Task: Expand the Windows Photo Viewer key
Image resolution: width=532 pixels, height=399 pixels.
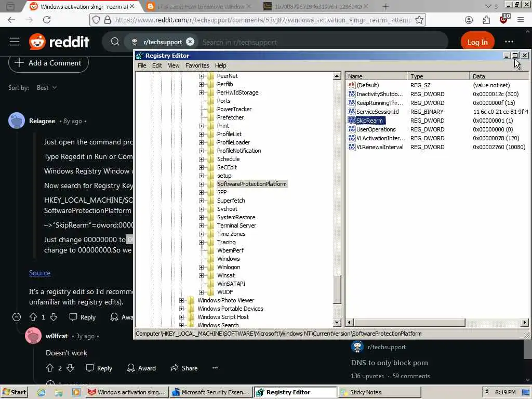Action: tap(181, 300)
